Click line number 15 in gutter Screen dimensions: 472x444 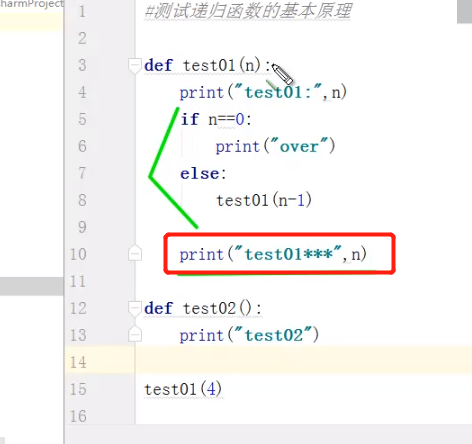pyautogui.click(x=78, y=389)
